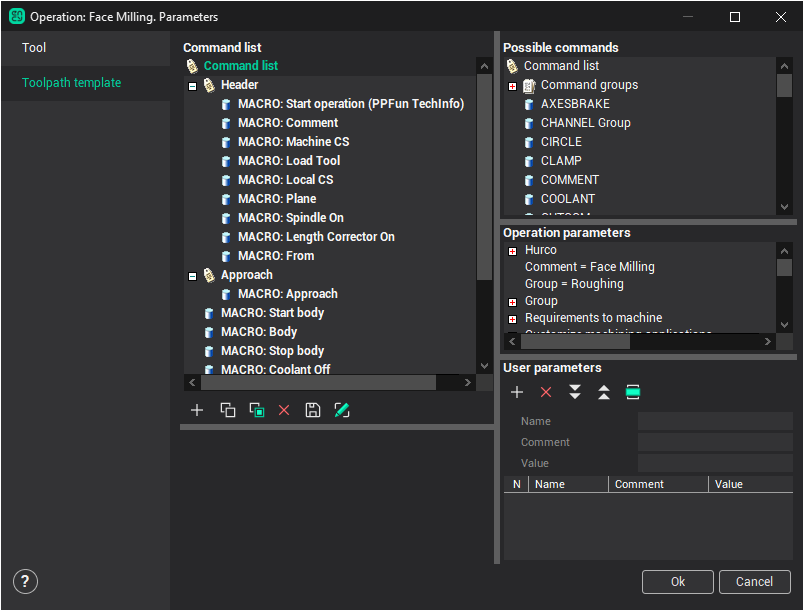Select MACRO: Spindle On in Command list

coord(290,218)
